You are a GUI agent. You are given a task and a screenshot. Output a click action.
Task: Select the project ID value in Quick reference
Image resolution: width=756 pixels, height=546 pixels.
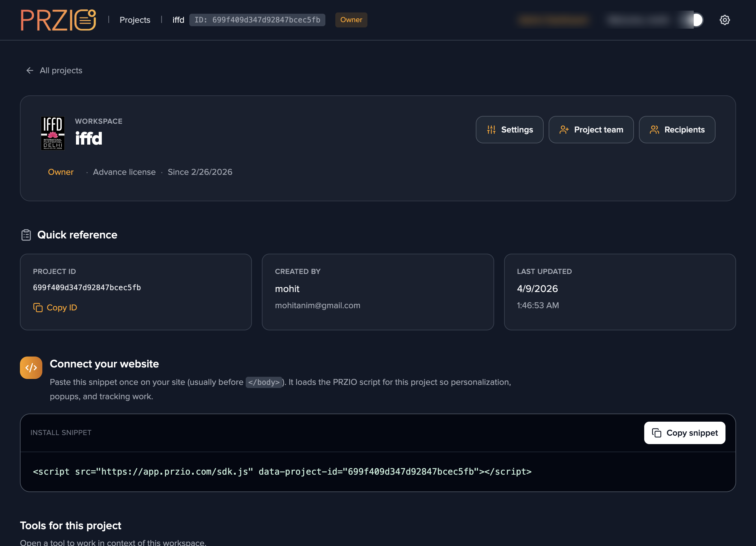click(x=87, y=288)
